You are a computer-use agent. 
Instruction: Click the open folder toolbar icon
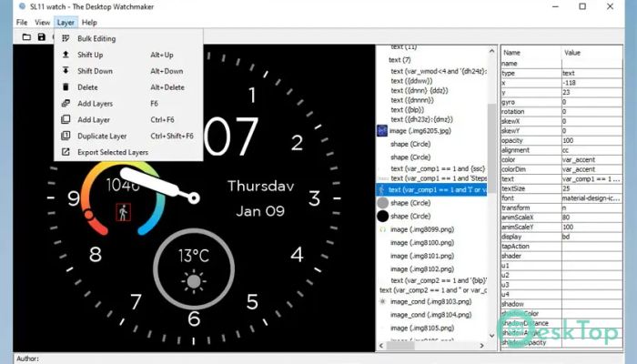click(26, 37)
